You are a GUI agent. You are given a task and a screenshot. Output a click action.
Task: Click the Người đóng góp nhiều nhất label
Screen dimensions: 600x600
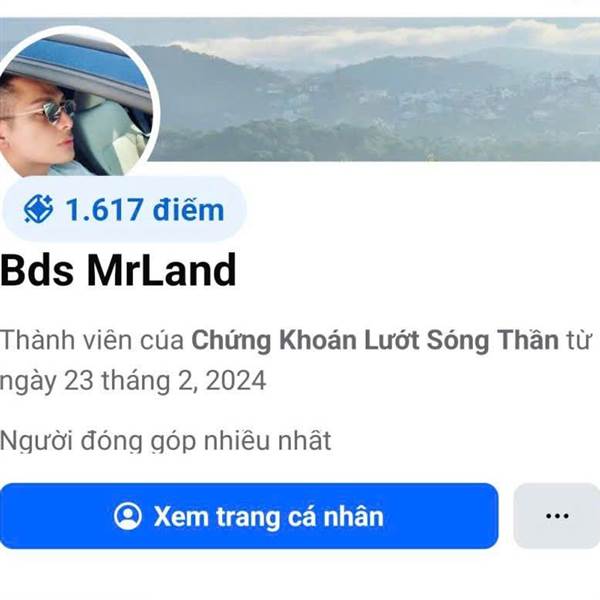(x=165, y=441)
